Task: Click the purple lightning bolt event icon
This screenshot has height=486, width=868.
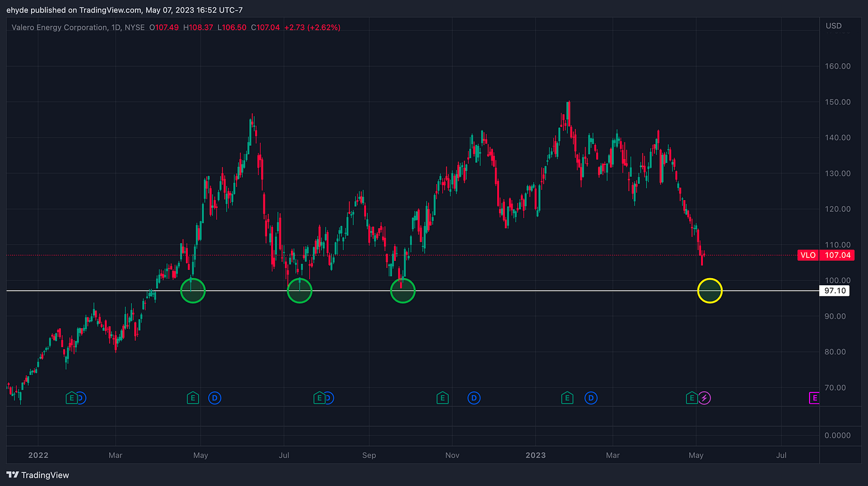Action: 705,398
